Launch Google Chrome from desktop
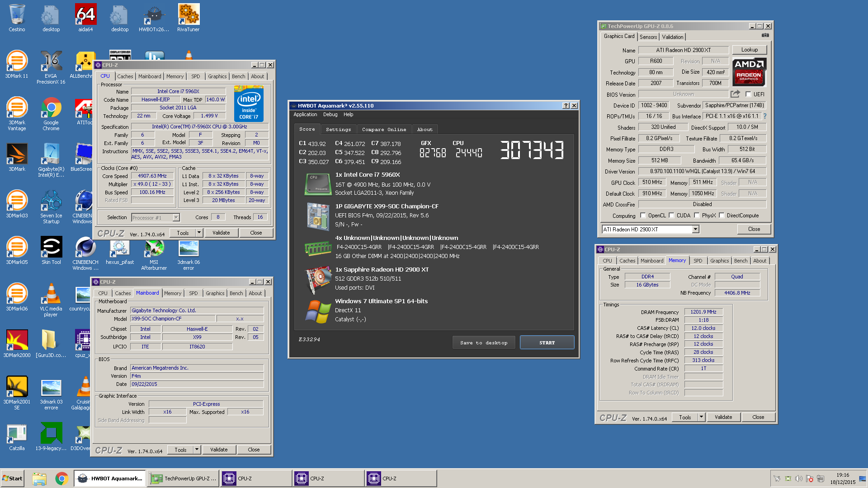 pos(51,114)
